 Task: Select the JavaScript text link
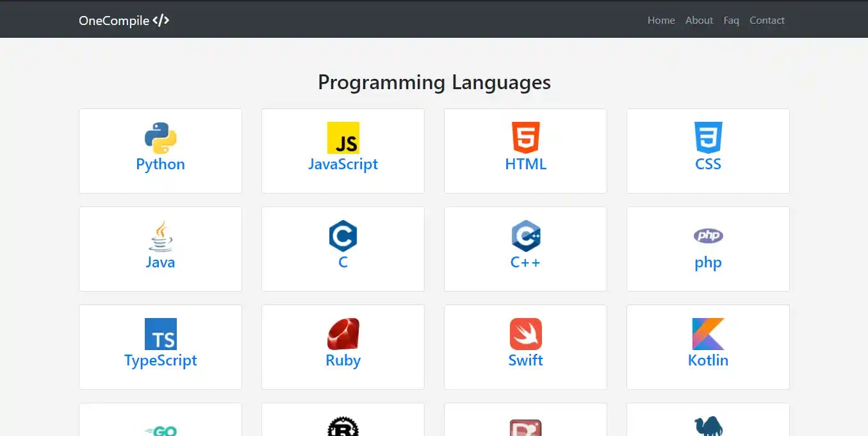pyautogui.click(x=343, y=164)
